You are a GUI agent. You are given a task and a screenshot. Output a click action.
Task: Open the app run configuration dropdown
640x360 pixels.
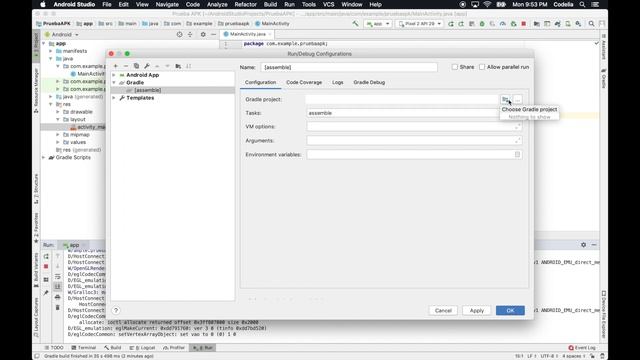click(378, 24)
